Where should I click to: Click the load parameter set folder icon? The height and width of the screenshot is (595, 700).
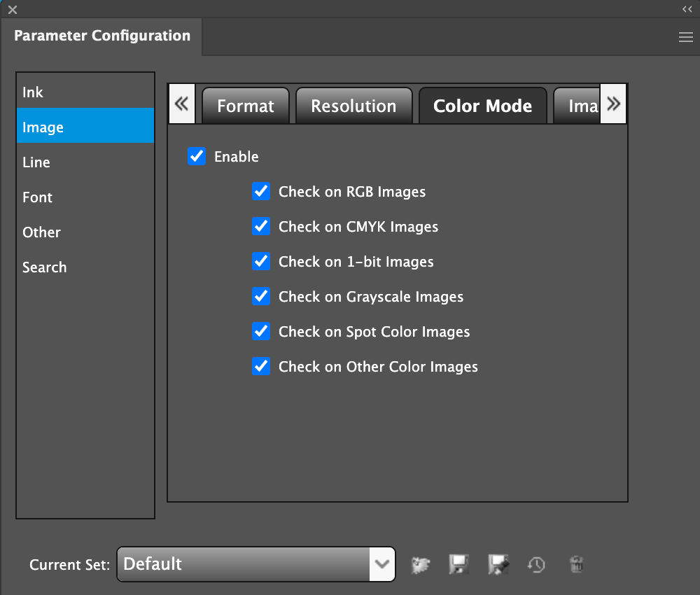tap(420, 564)
